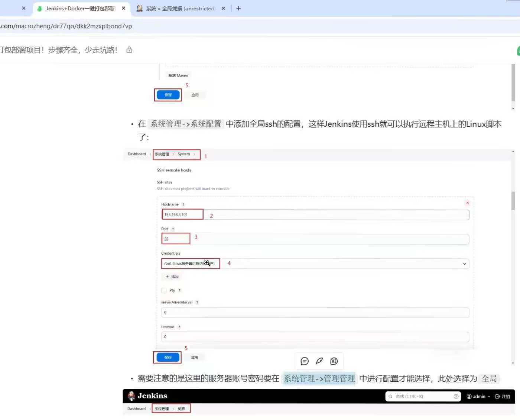Click the 添加 credentials button
This screenshot has width=520, height=420.
point(172,277)
